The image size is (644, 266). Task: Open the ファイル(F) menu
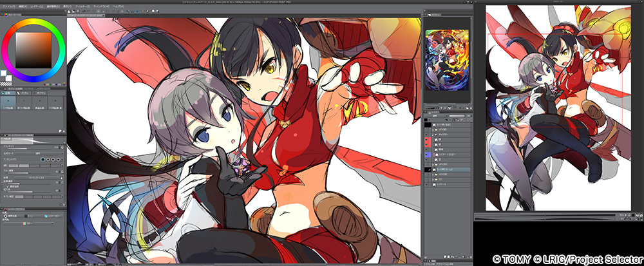point(9,6)
